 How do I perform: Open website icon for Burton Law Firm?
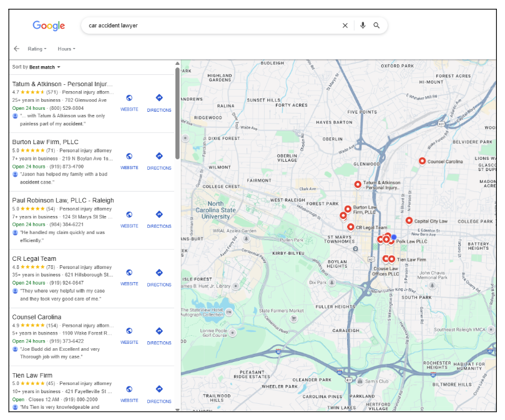point(129,156)
